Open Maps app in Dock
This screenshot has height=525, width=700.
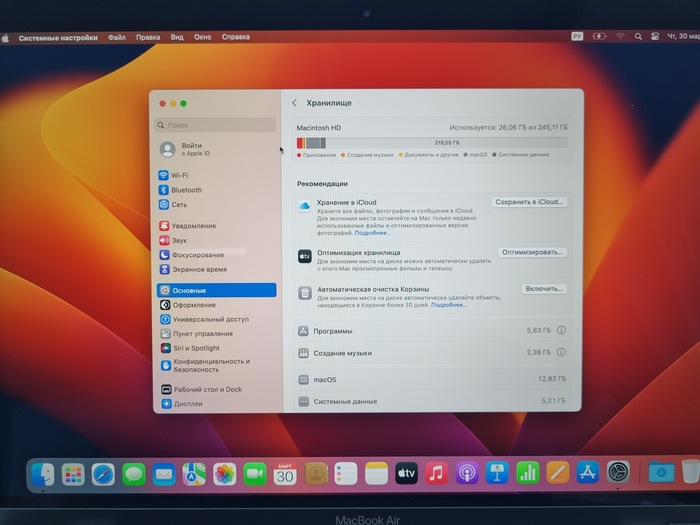pyautogui.click(x=194, y=474)
